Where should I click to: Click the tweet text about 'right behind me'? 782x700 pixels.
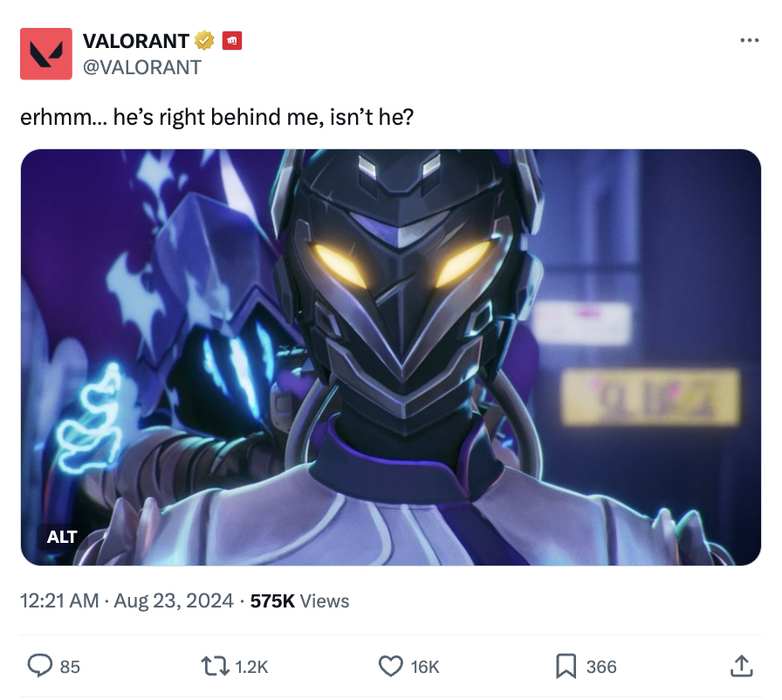[217, 117]
